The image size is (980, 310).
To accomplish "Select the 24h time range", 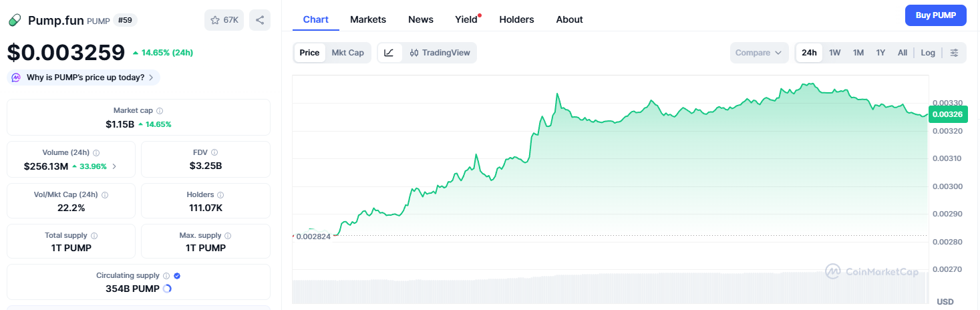I will point(809,53).
